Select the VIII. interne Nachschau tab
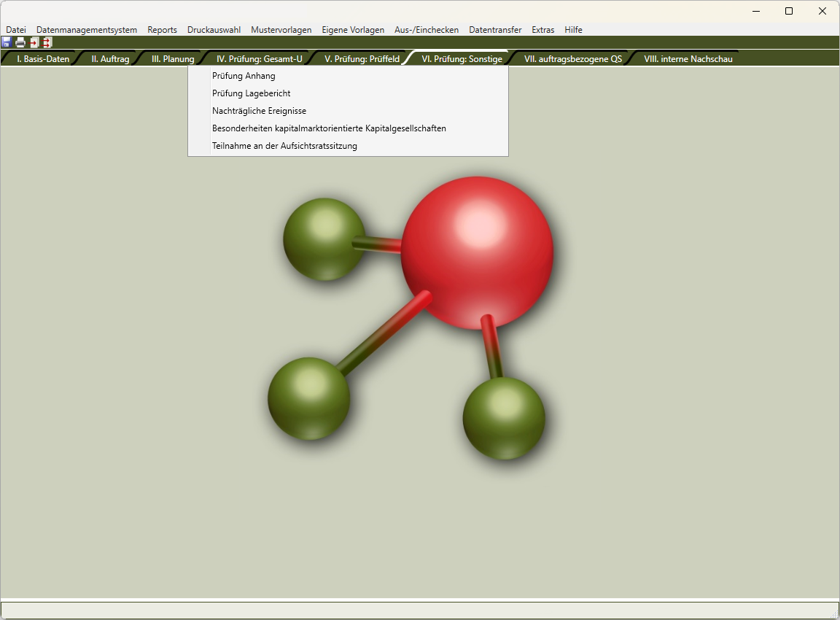The height and width of the screenshot is (620, 840). pyautogui.click(x=688, y=59)
